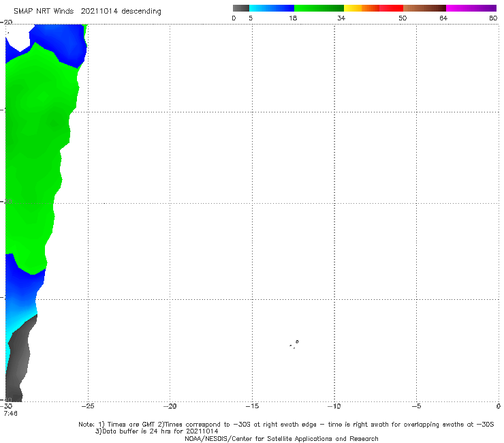Select the date text '20211014 descending'

tap(121, 11)
